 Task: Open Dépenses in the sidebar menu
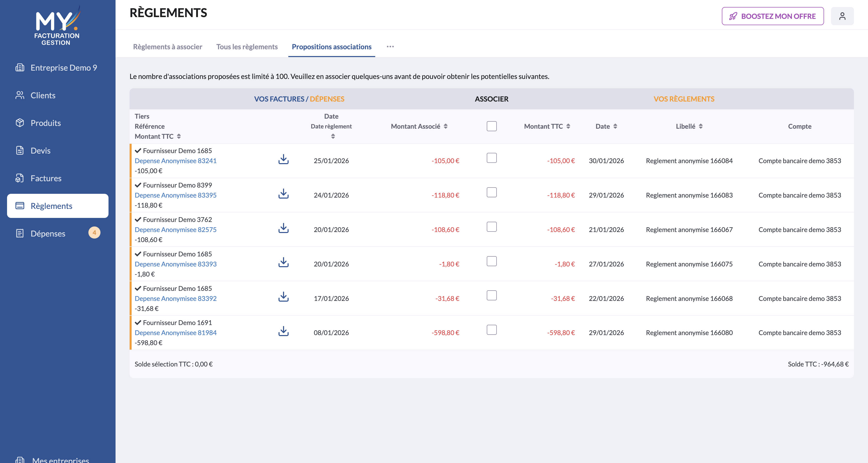58,233
